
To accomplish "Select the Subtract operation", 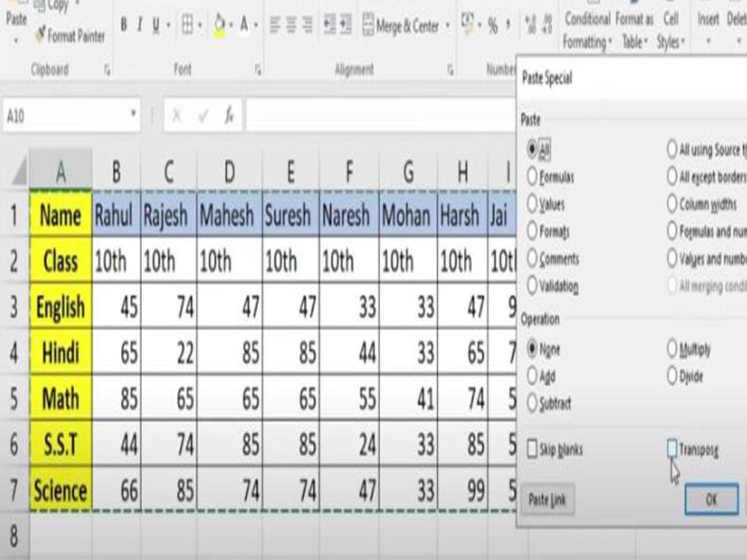I will [532, 403].
